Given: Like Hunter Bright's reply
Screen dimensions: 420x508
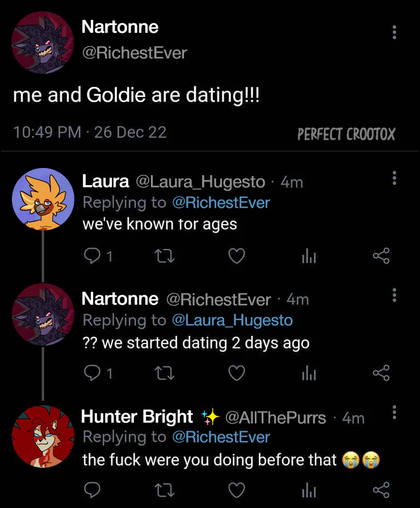Looking at the screenshot, I should [236, 489].
